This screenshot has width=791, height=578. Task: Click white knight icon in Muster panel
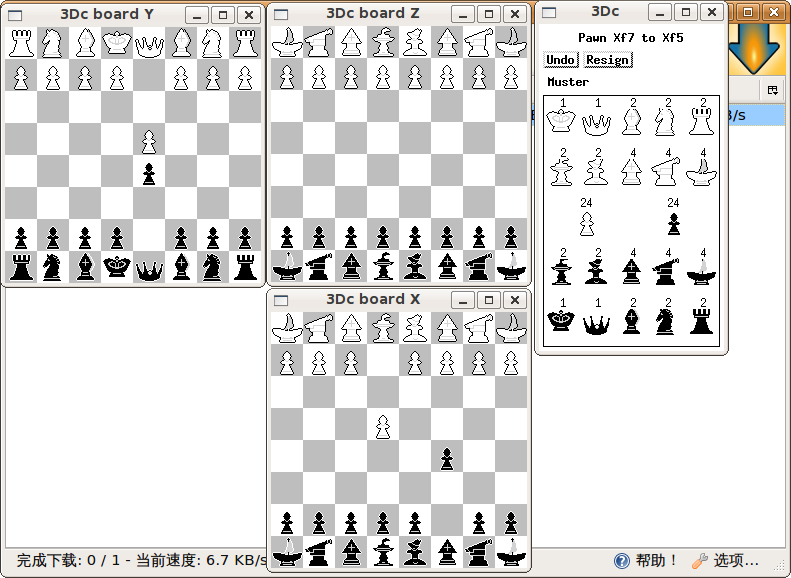[666, 122]
